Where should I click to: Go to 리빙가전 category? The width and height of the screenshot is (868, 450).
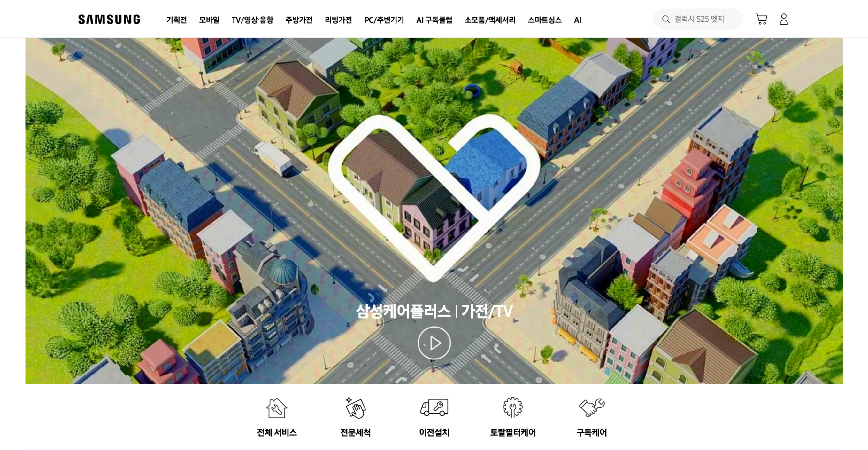[338, 20]
